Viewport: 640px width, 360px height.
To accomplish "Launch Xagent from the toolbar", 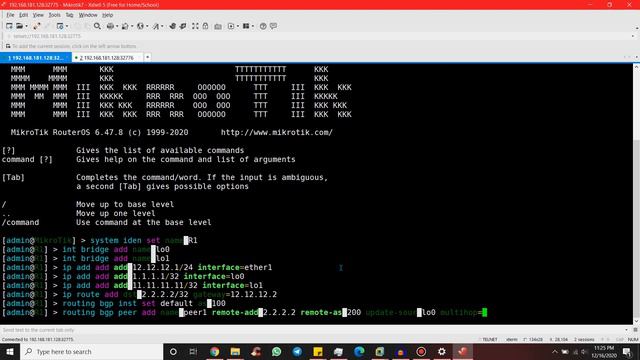I will coord(183,26).
